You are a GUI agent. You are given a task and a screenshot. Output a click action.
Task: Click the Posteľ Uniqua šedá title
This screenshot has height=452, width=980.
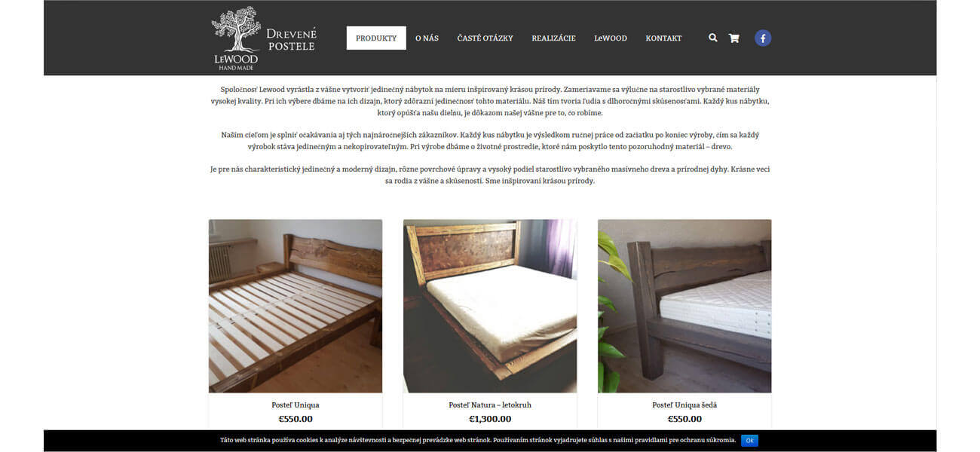pos(684,405)
